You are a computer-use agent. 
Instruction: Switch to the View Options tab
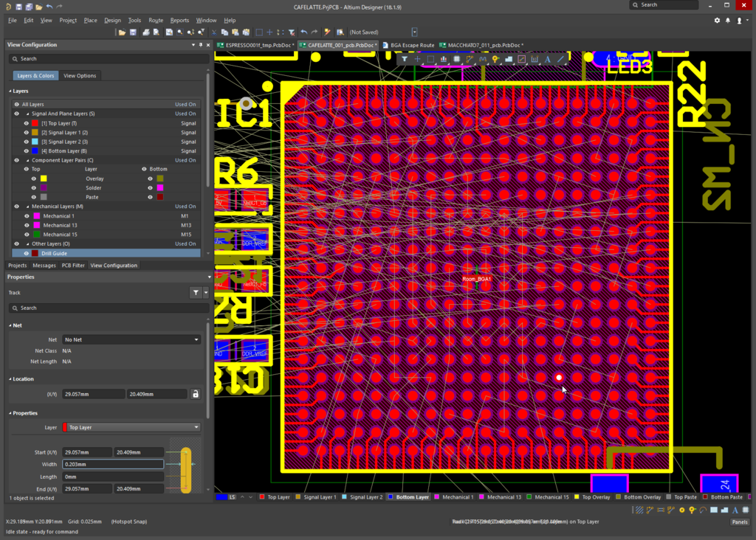point(80,76)
